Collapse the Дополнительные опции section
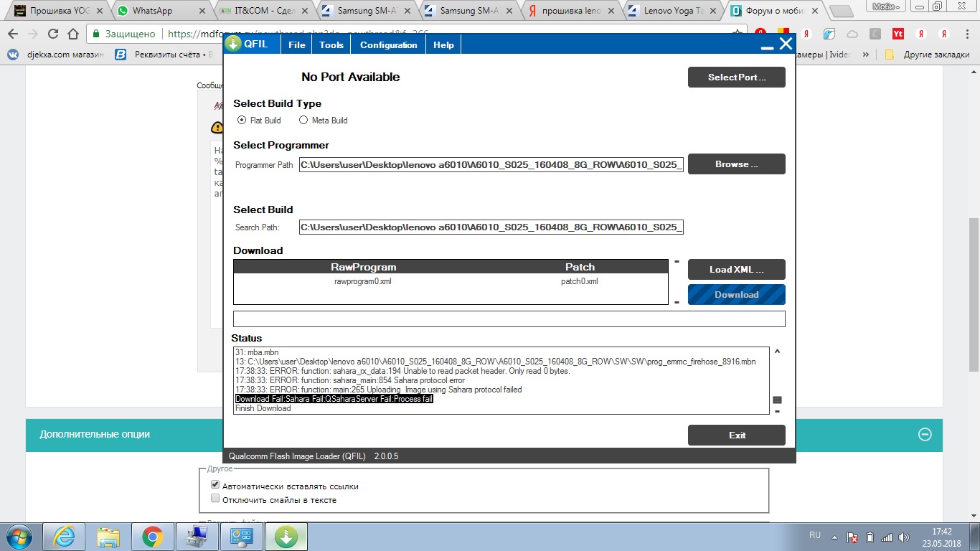 tap(925, 434)
